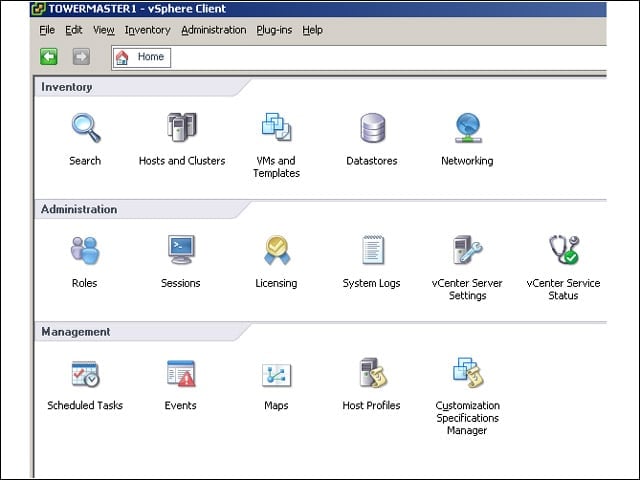Open the Edit menu
Image resolution: width=640 pixels, height=480 pixels.
73,30
